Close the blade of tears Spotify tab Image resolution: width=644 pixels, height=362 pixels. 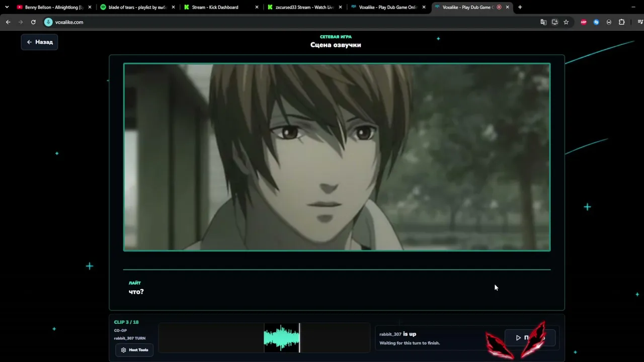(x=173, y=7)
